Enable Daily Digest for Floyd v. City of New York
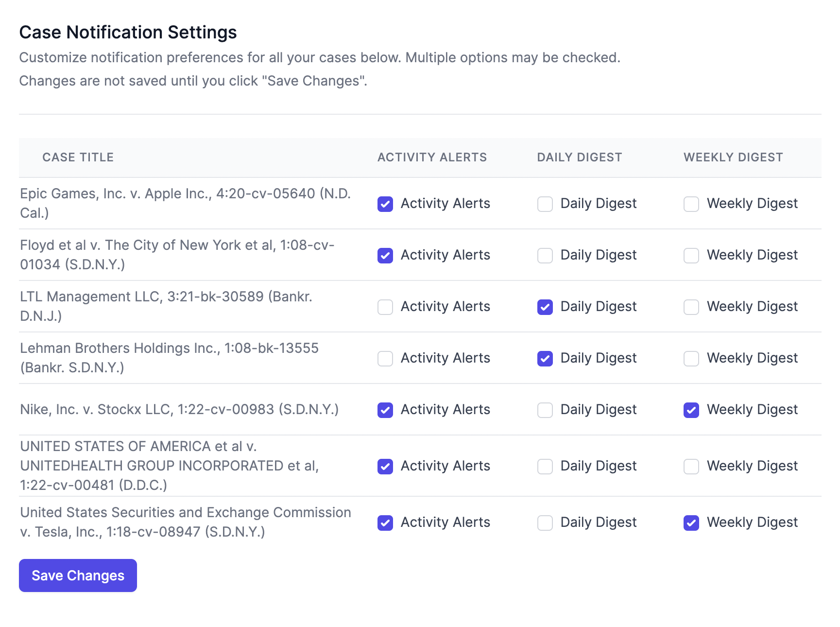Image resolution: width=840 pixels, height=627 pixels. 545,256
